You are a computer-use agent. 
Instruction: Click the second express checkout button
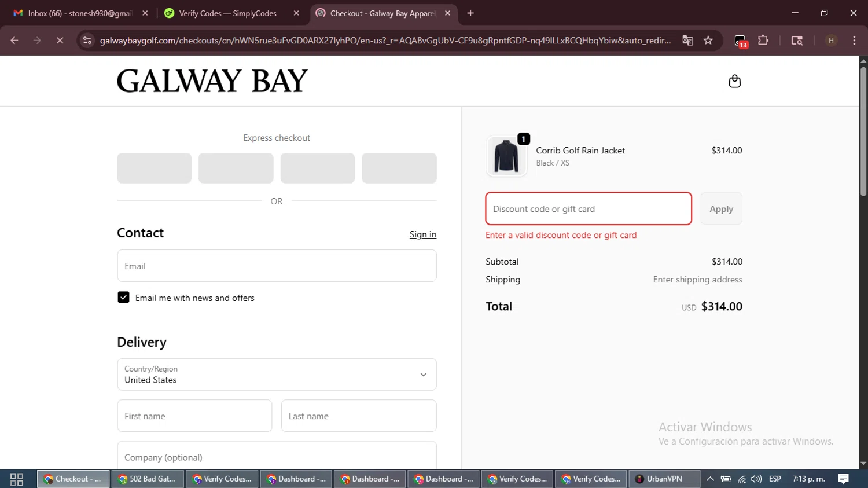[236, 168]
